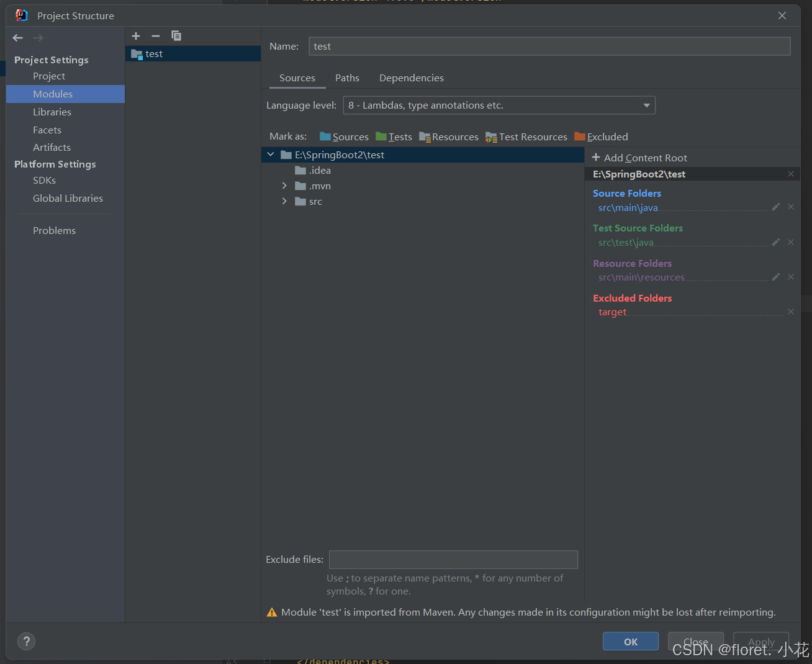Click the module Name field
812x664 pixels.
pyautogui.click(x=549, y=46)
